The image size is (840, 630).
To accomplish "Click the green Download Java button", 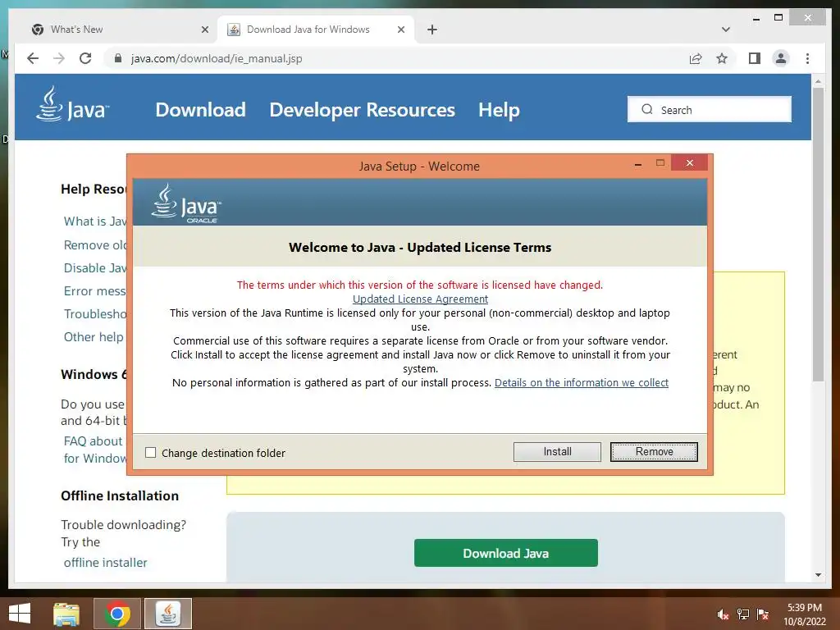I will click(x=505, y=553).
